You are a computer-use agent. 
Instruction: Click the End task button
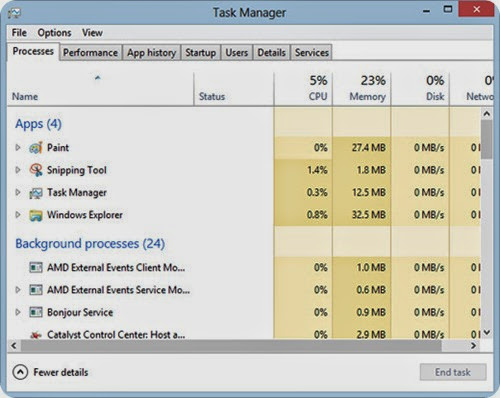453,372
